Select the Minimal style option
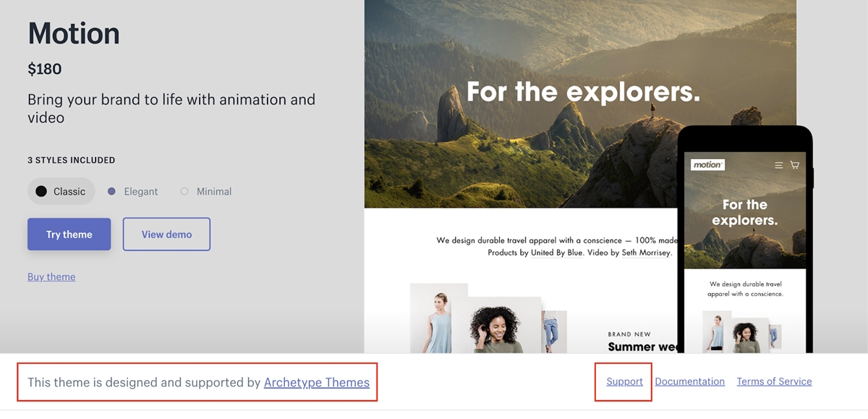 point(206,192)
